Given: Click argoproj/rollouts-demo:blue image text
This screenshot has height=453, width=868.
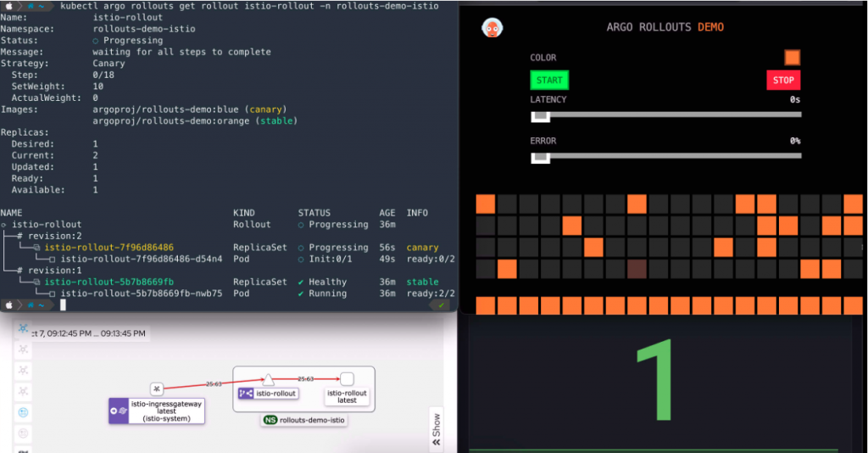Looking at the screenshot, I should coord(165,109).
